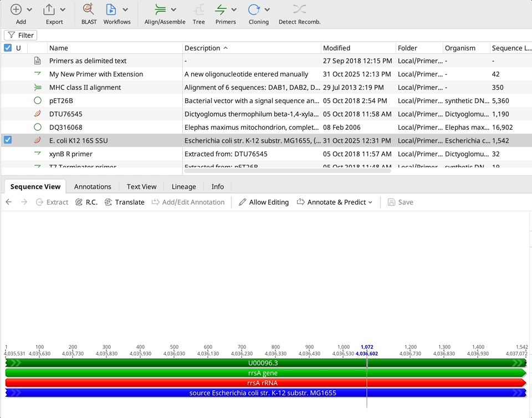532x418 pixels.
Task: Click the Tree builder icon
Action: coord(199,9)
